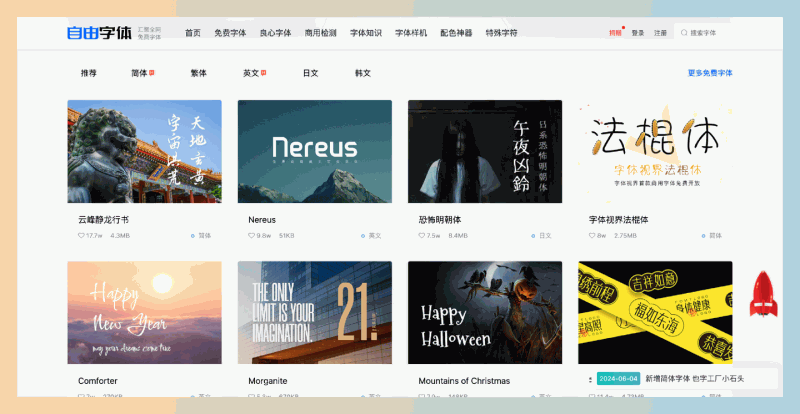The width and height of the screenshot is (800, 414).
Task: Click the new badge beside 简体 tab
Action: point(152,73)
